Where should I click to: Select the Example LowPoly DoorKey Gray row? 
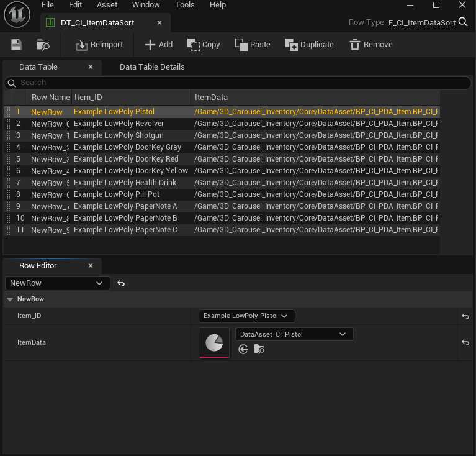[x=222, y=147]
